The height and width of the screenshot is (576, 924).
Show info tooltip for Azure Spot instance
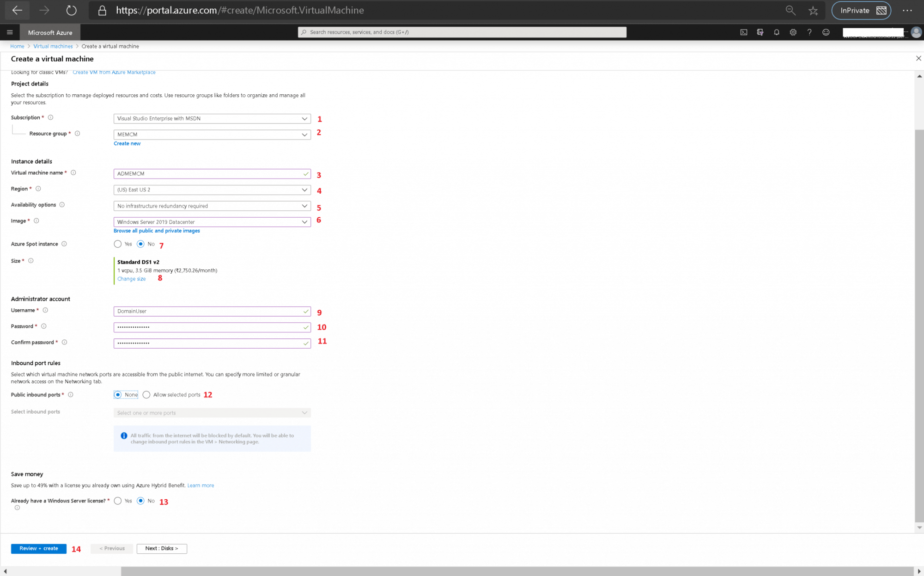64,244
